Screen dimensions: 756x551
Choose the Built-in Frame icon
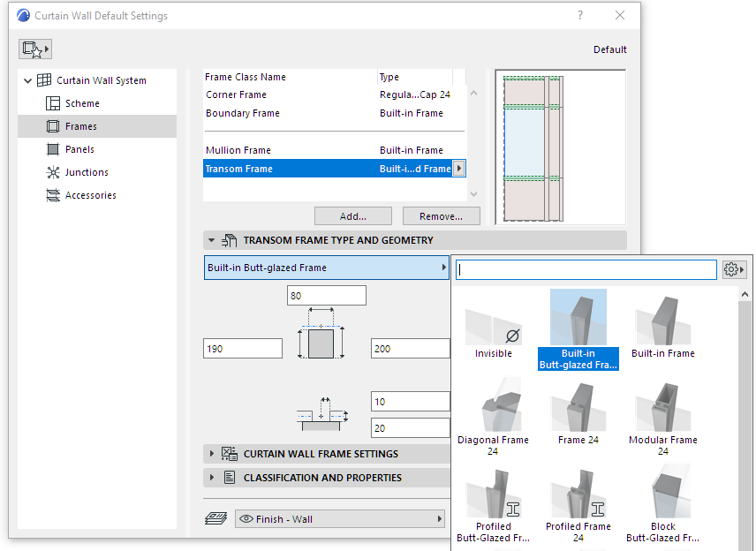pyautogui.click(x=662, y=321)
